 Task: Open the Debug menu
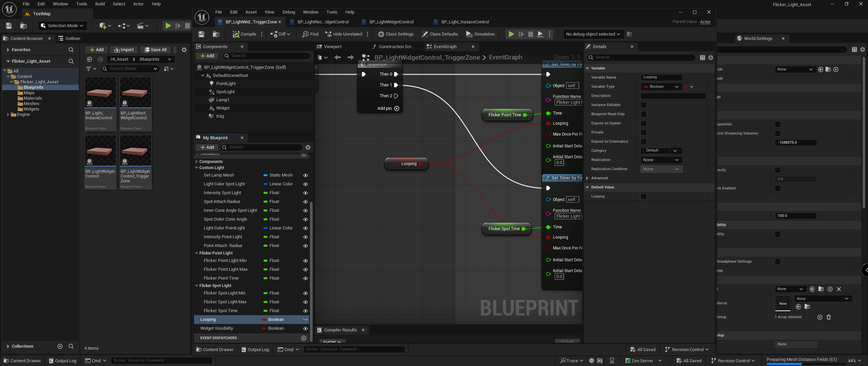pos(289,12)
